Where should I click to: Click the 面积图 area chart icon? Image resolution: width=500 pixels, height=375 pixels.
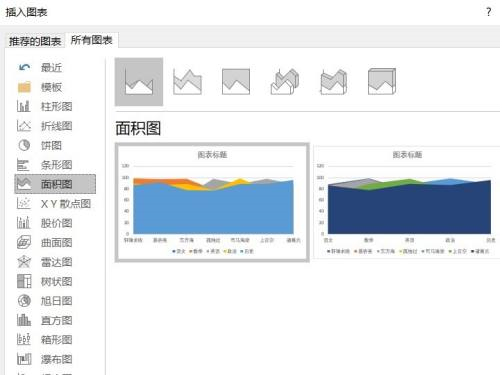[24, 184]
